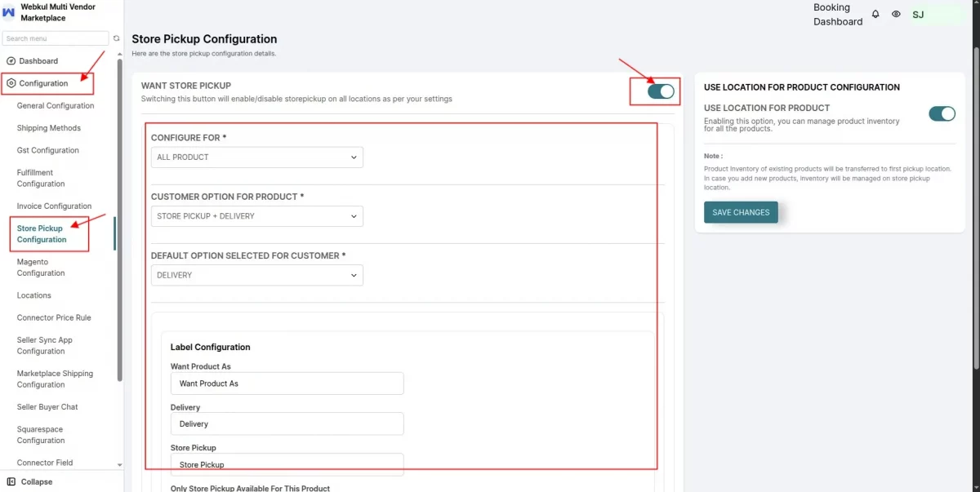Select Gst Configuration in sidebar
Image resolution: width=980 pixels, height=492 pixels.
coord(48,150)
